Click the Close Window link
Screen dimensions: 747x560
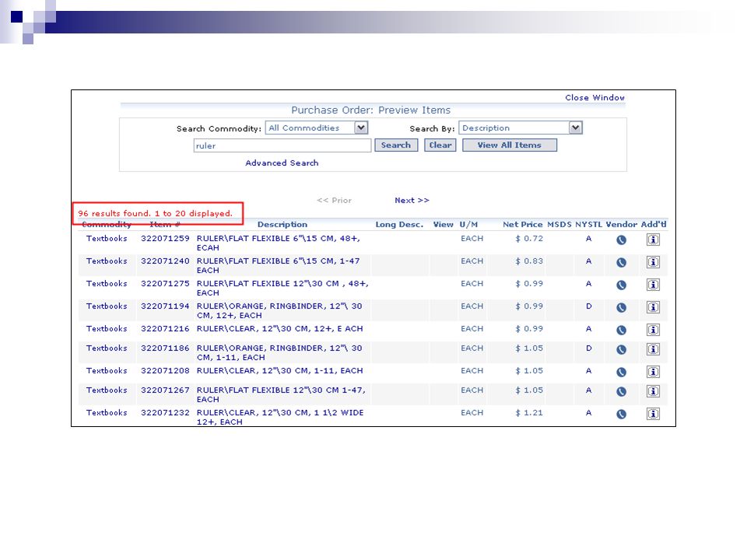594,98
